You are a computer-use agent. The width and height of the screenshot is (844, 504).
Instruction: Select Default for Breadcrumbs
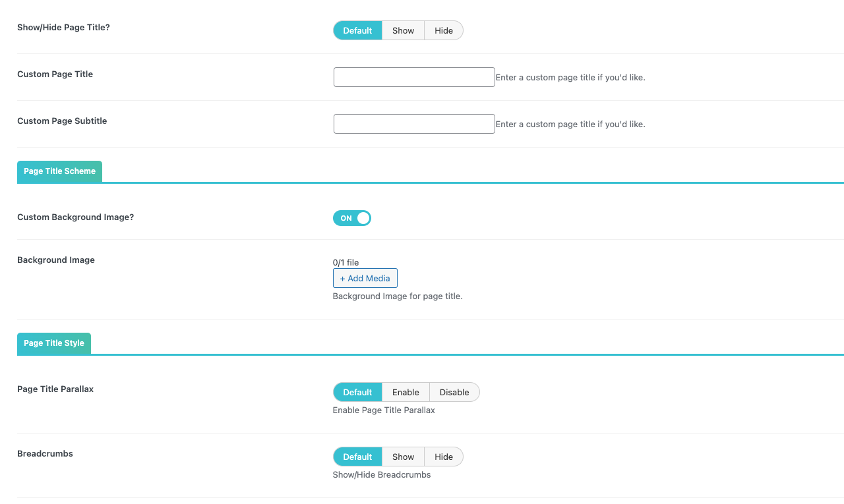(x=357, y=457)
